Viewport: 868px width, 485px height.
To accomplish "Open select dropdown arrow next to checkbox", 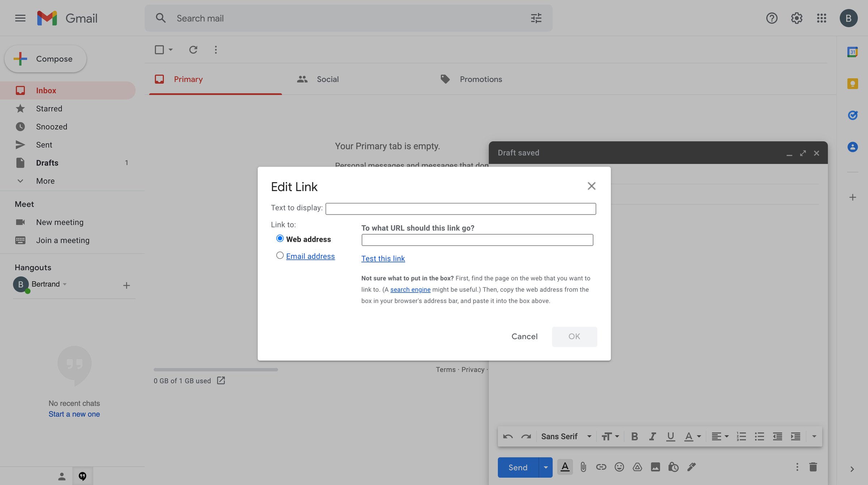I will [171, 50].
